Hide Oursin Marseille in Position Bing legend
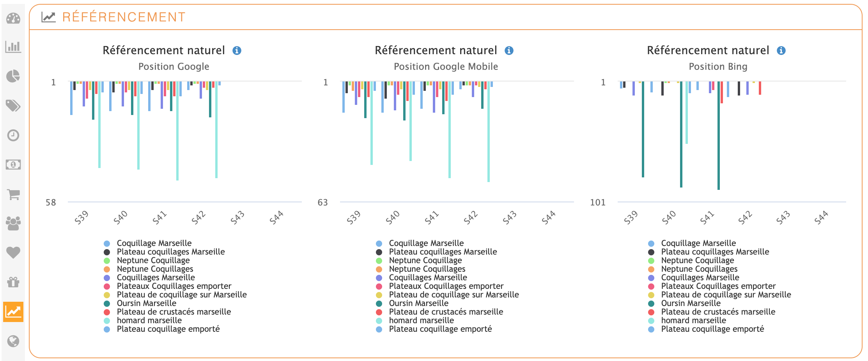Image resolution: width=868 pixels, height=361 pixels. click(x=691, y=303)
